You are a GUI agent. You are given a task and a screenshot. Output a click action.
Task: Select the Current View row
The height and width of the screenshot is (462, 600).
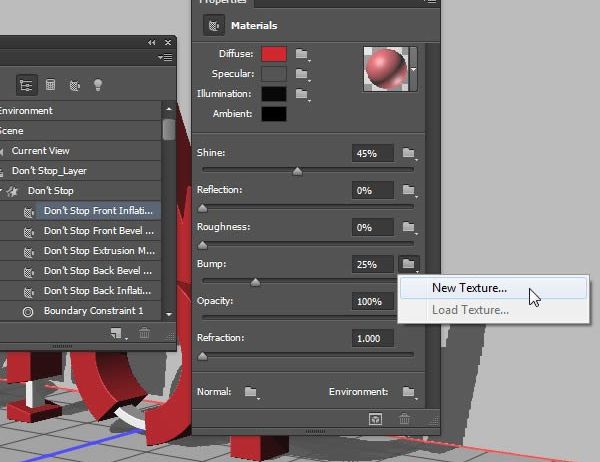[80, 150]
